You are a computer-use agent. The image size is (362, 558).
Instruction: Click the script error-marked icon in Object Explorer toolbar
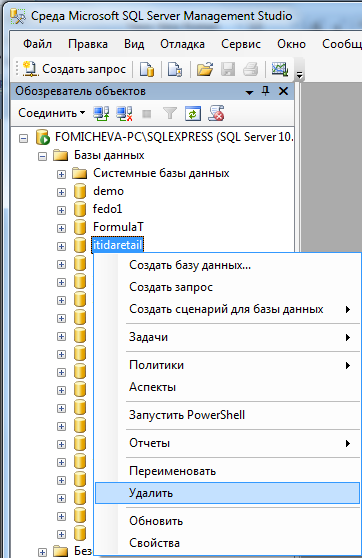click(x=216, y=114)
